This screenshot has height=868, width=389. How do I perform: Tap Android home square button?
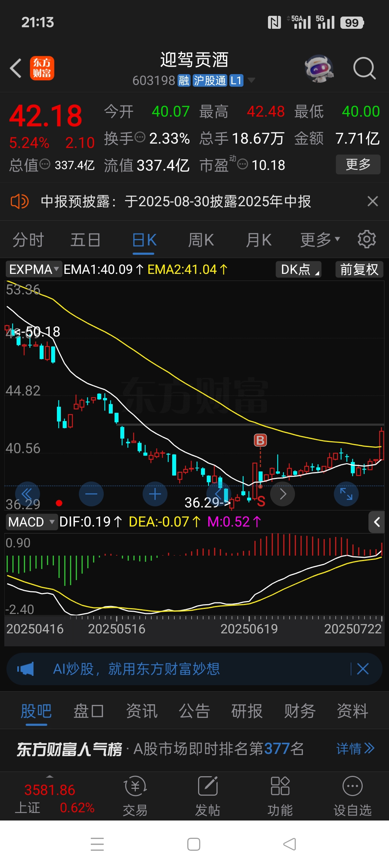pos(194,844)
